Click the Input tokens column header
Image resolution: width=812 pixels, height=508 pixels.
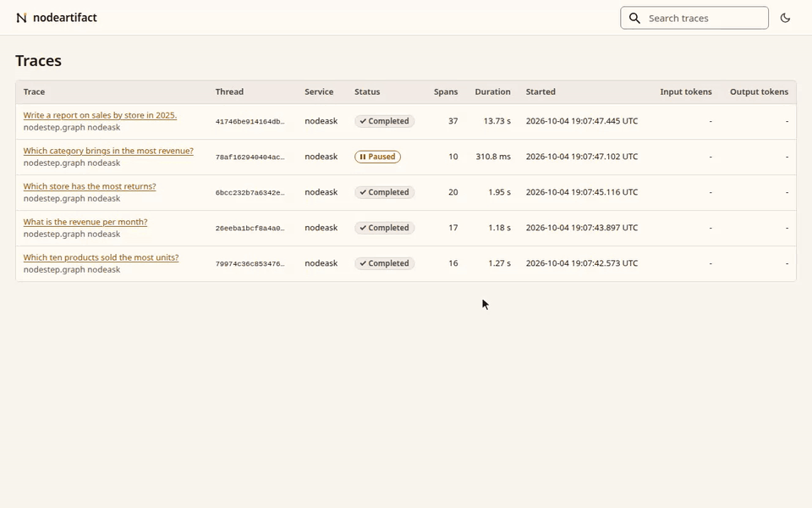tap(686, 91)
